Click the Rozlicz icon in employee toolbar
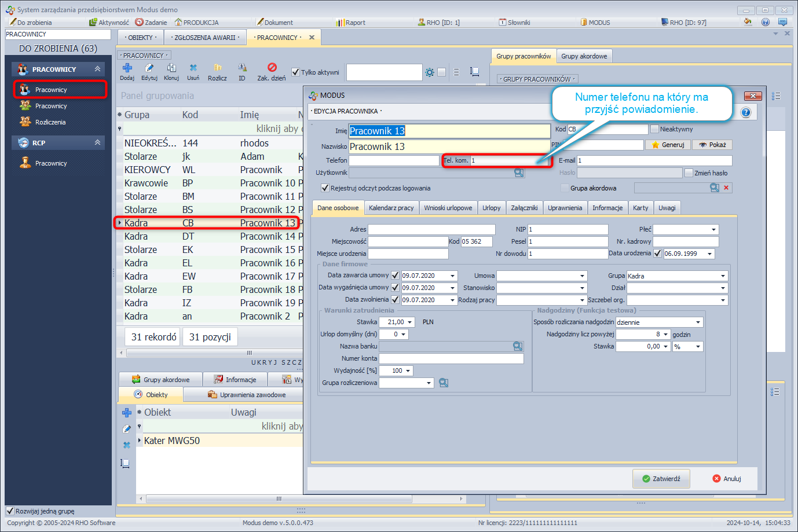The width and height of the screenshot is (798, 532). [x=217, y=68]
